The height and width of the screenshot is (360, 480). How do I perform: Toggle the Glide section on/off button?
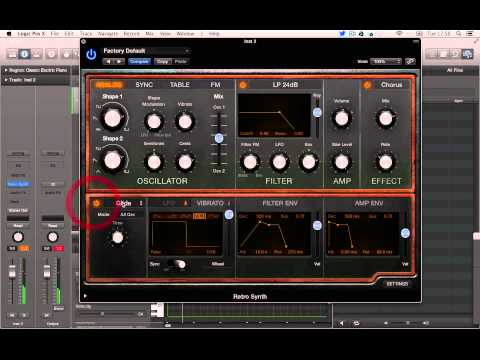(96, 203)
